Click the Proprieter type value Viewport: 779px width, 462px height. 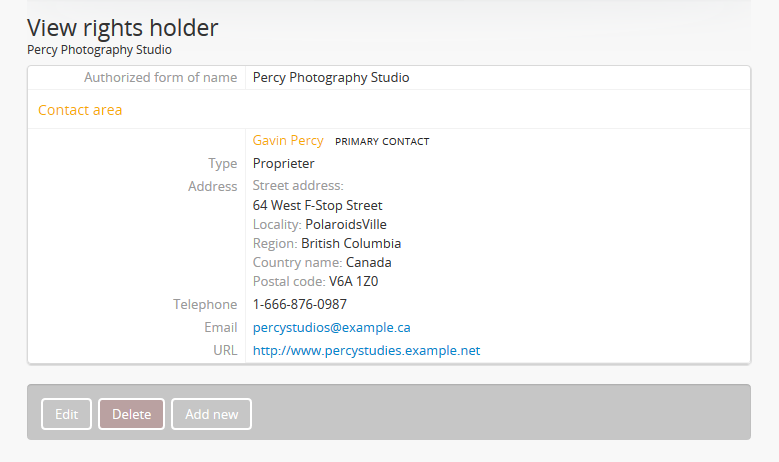[283, 163]
